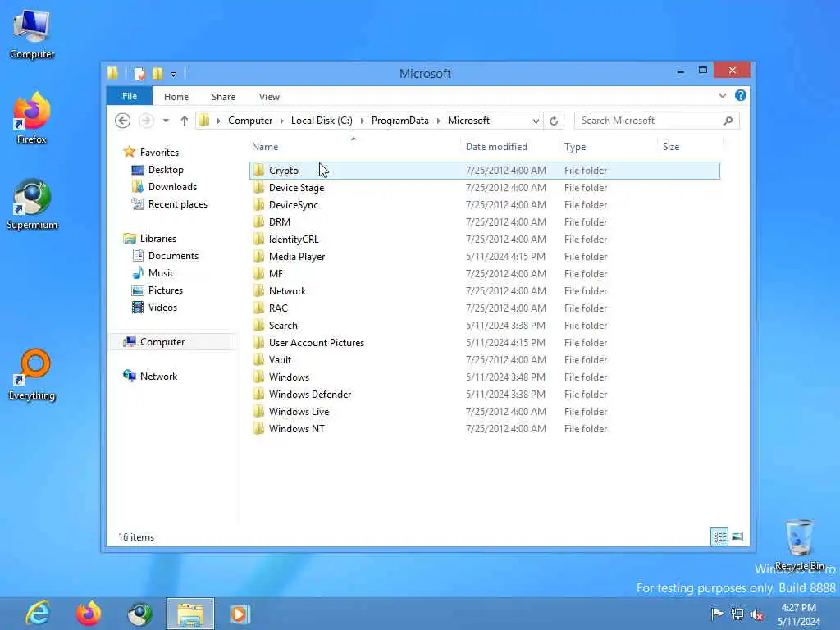Sort by the Type column header
Image resolution: width=840 pixels, height=630 pixels.
575,147
